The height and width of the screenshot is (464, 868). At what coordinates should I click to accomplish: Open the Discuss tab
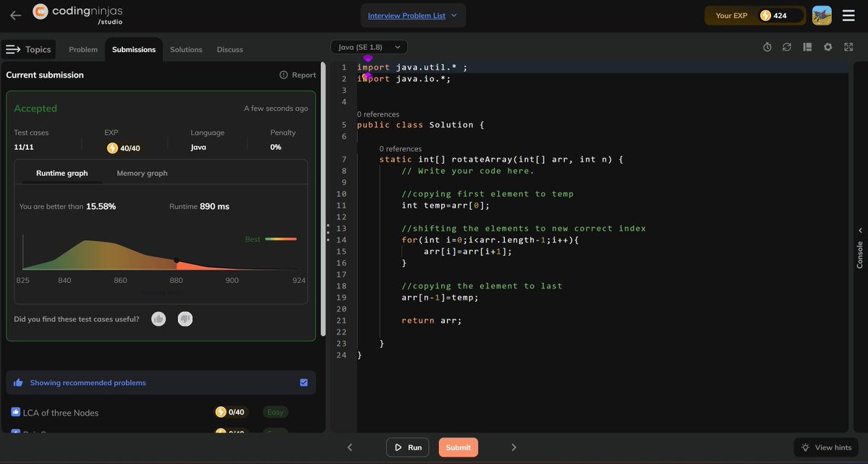pyautogui.click(x=230, y=49)
